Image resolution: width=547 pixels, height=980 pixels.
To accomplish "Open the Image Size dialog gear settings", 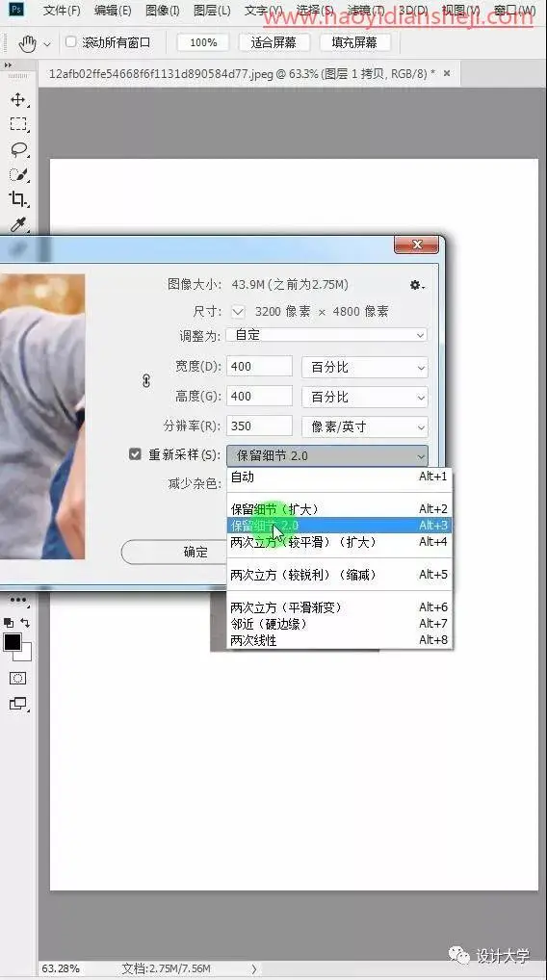I will (x=417, y=285).
